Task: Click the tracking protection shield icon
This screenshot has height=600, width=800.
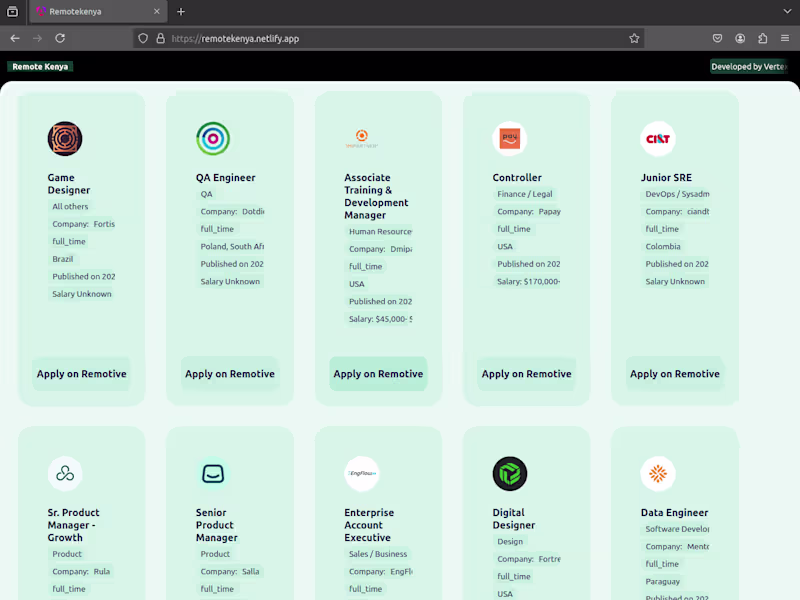Action: [143, 38]
